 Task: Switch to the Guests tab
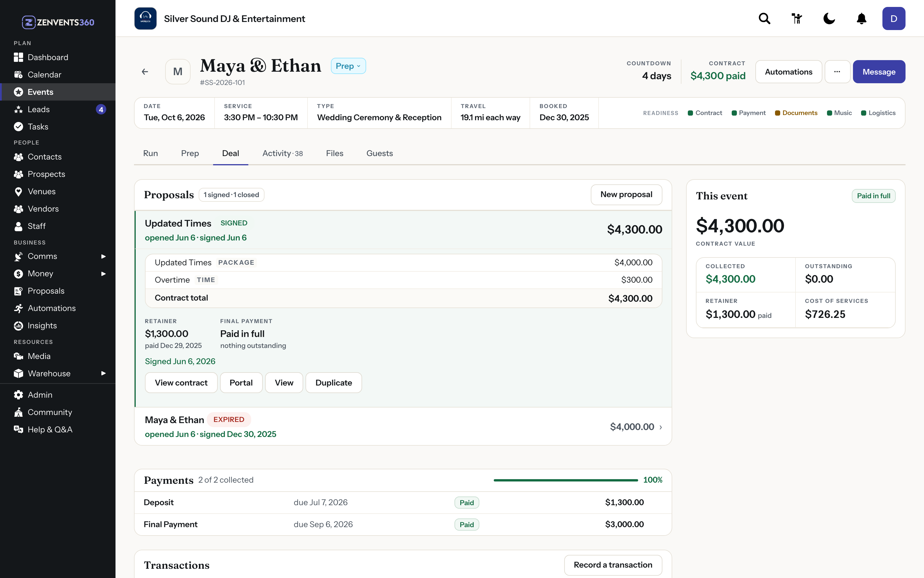point(379,153)
